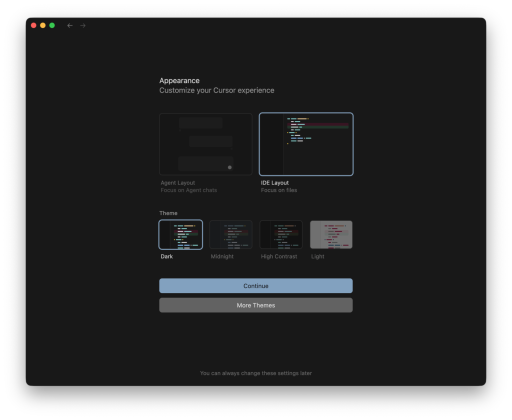512x420 pixels.
Task: Click the forward arrow in the title bar
Action: point(83,25)
